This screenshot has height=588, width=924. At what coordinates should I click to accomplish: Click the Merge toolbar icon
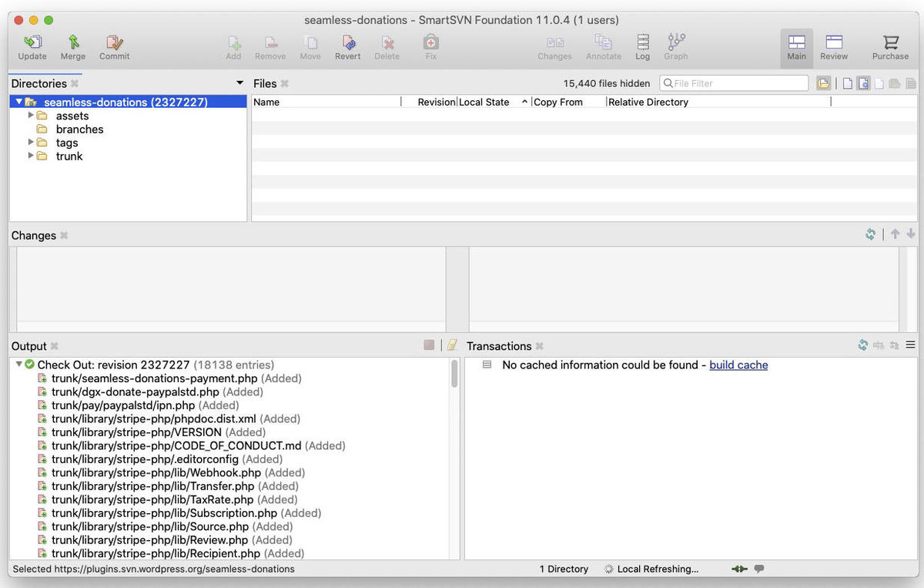(73, 46)
